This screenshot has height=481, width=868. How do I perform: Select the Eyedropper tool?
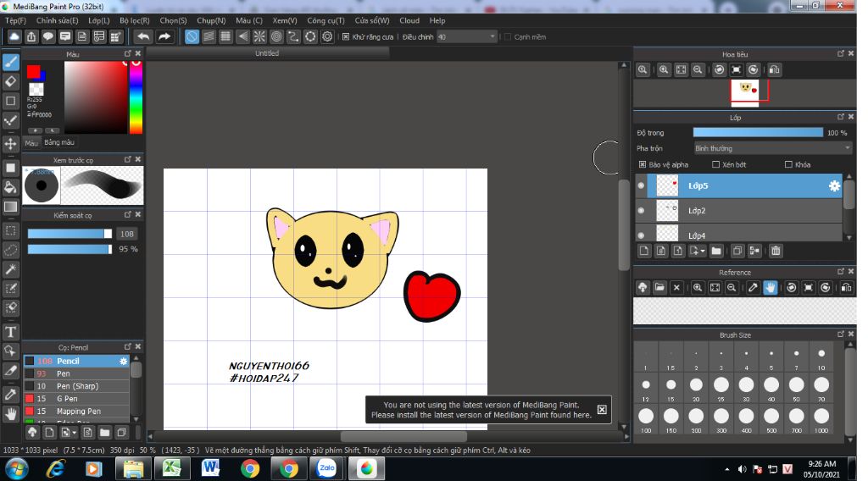pos(10,394)
